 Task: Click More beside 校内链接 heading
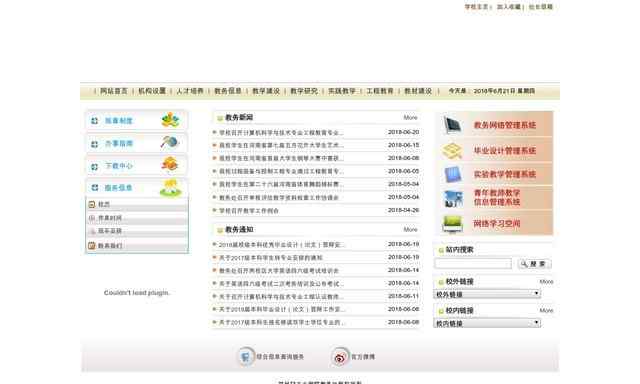point(546,311)
